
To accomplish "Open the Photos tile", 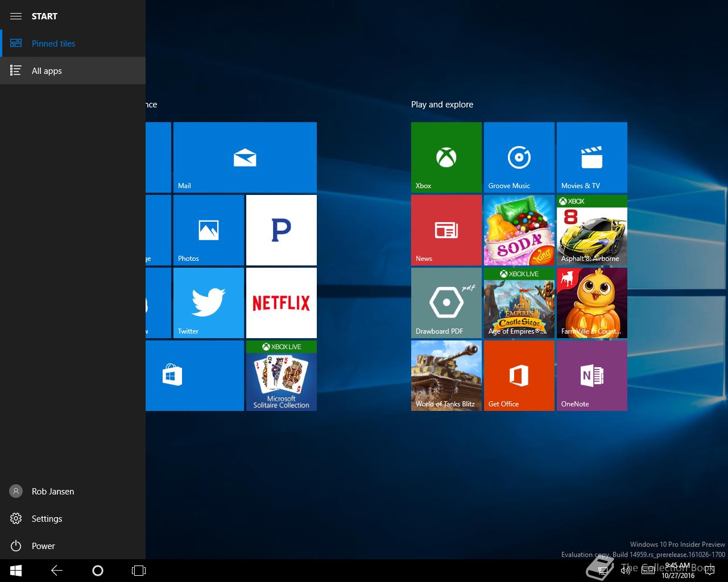I will 209,230.
